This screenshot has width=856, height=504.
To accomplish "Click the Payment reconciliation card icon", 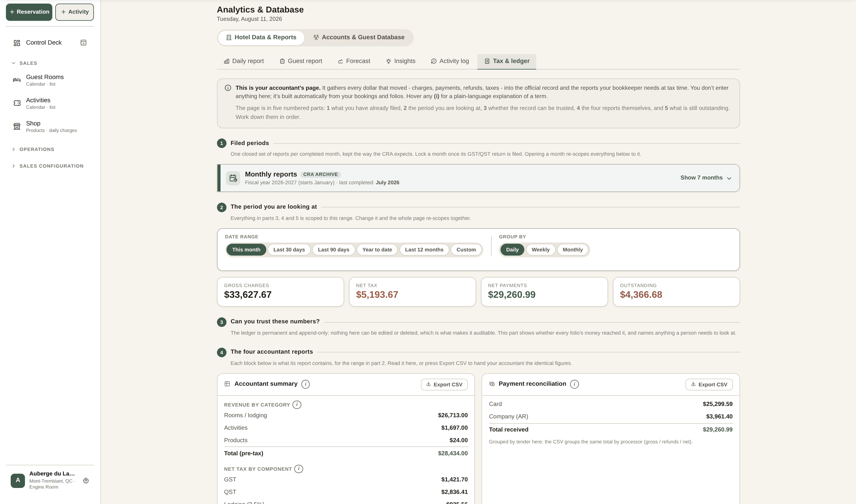I will tap(492, 384).
